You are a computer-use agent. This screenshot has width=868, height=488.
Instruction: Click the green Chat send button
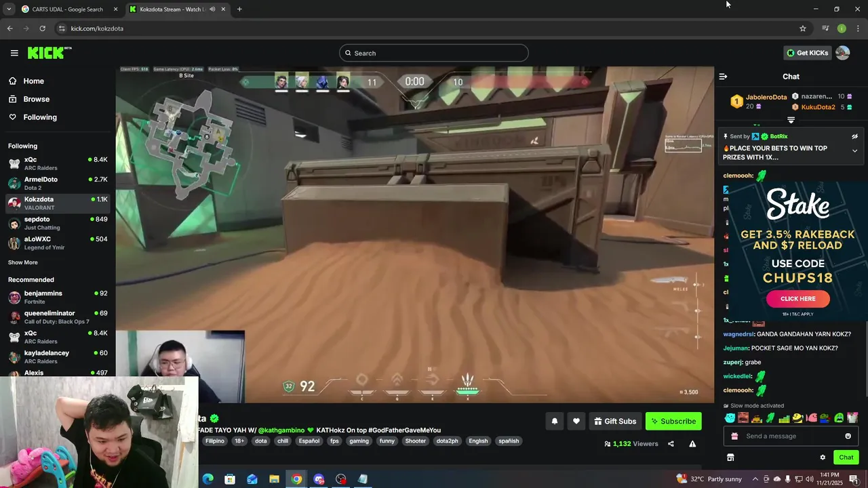pyautogui.click(x=846, y=457)
